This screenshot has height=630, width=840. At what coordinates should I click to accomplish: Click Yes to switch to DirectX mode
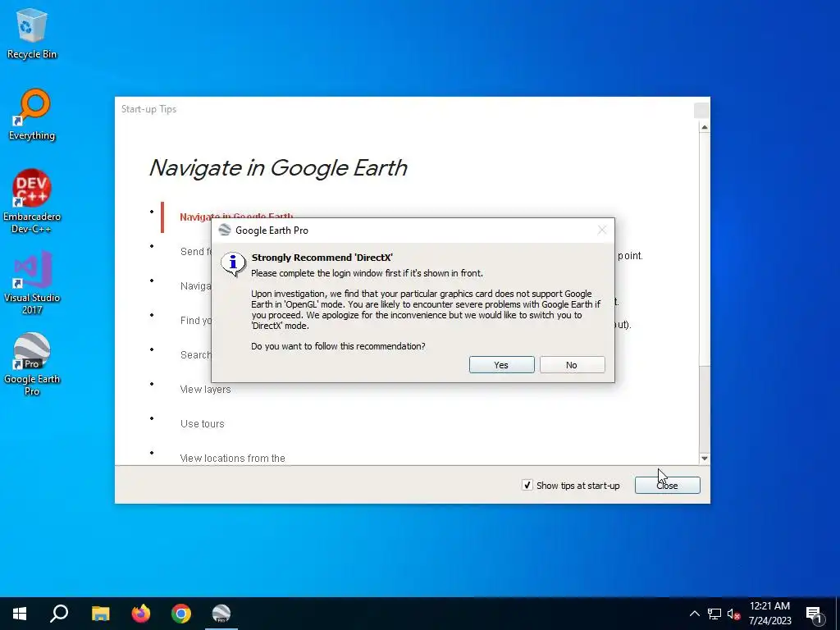click(x=501, y=365)
